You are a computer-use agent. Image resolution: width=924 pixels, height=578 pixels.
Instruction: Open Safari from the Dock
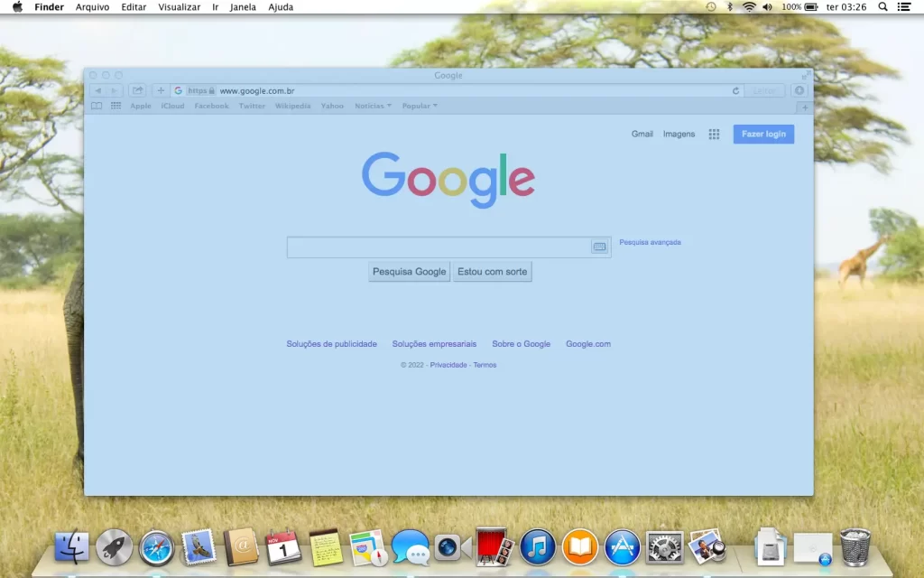click(x=156, y=548)
